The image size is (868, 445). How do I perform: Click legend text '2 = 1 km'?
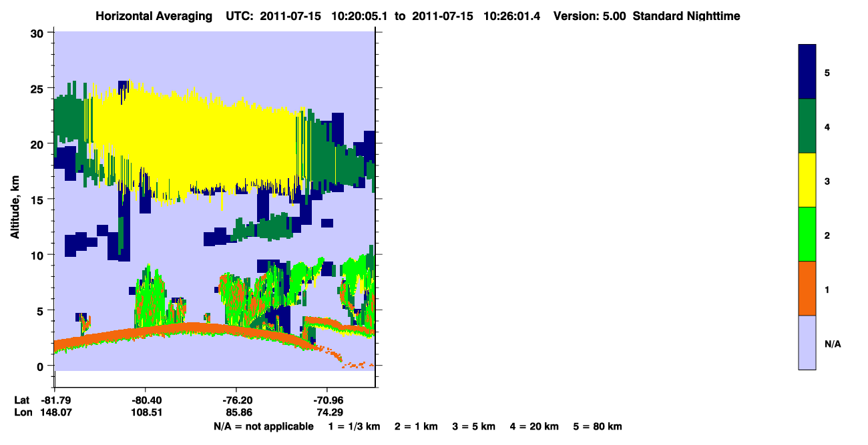416,426
